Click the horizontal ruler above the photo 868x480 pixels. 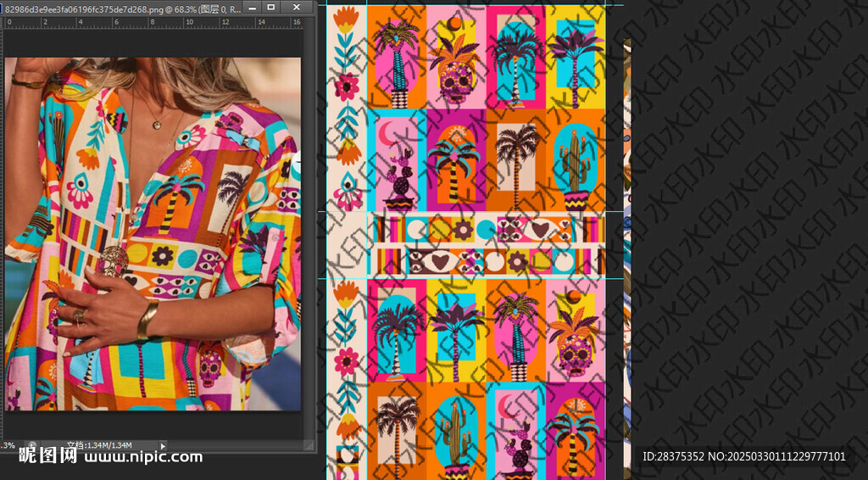(153, 22)
